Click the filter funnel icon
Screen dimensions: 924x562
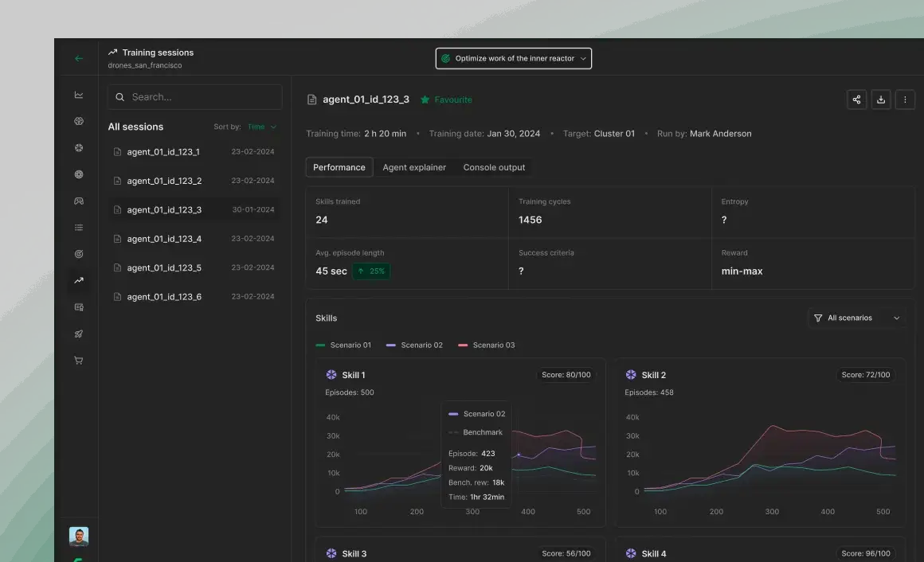pyautogui.click(x=818, y=318)
